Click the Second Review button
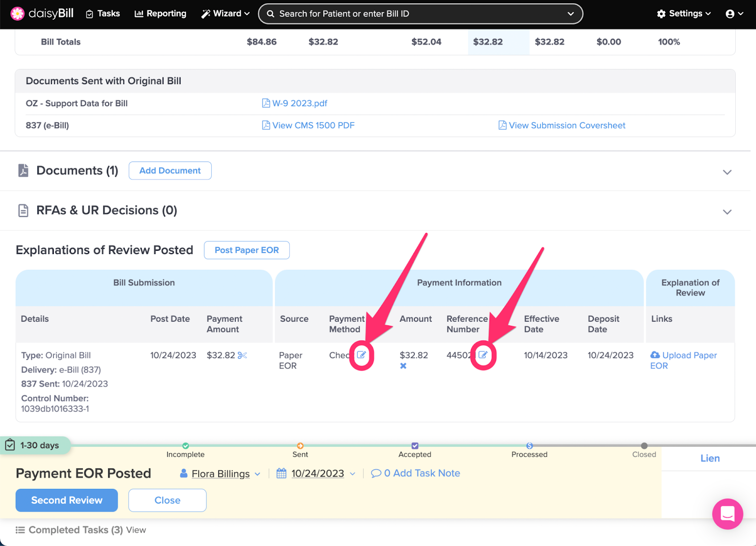756x546 pixels. (67, 500)
